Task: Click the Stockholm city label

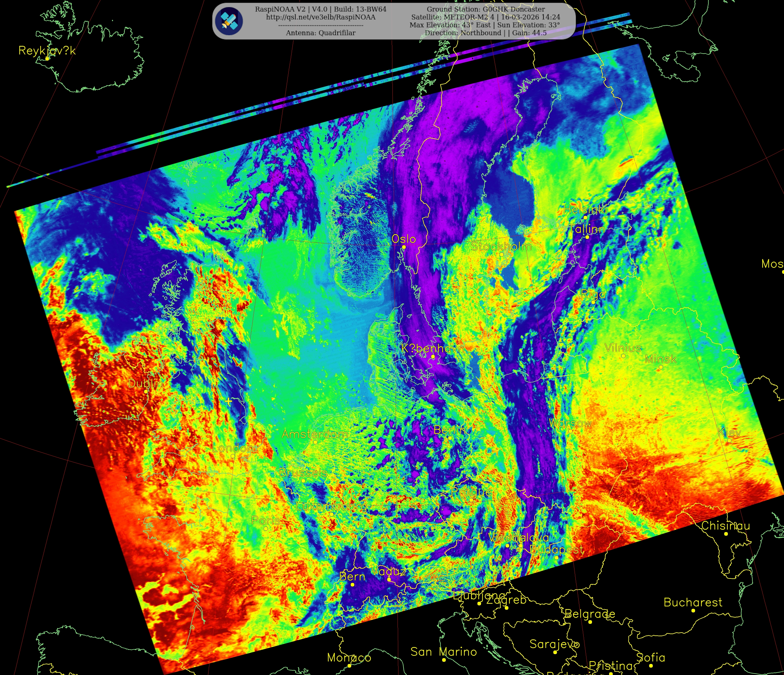Action: (501, 246)
